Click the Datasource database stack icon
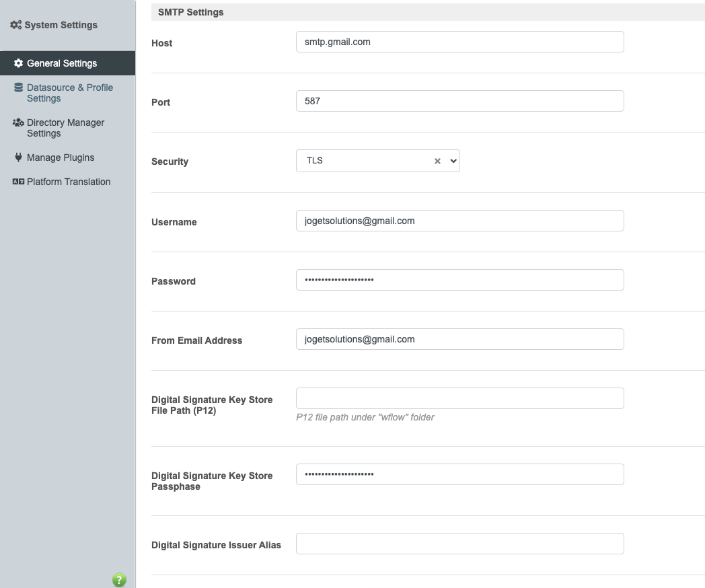 [x=18, y=87]
